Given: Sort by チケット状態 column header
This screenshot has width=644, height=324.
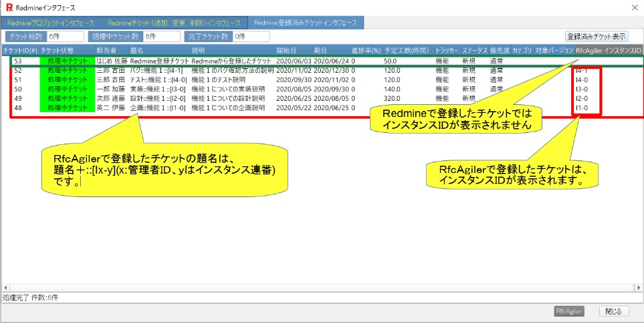Looking at the screenshot, I should pyautogui.click(x=66, y=51).
